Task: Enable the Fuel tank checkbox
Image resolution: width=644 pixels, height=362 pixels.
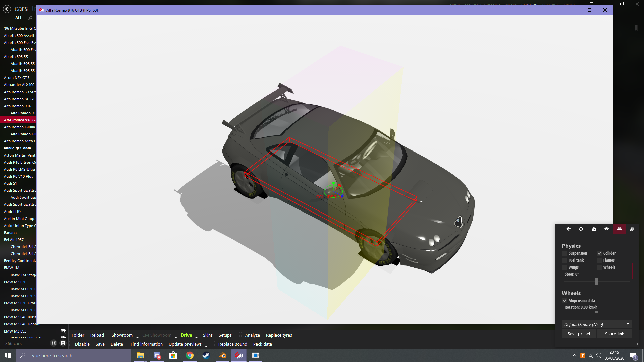Action: pos(565,260)
